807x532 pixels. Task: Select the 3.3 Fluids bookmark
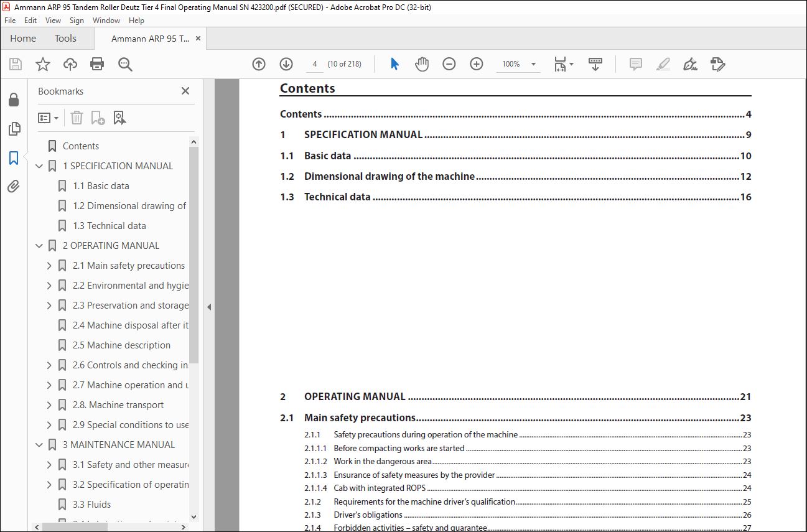pyautogui.click(x=92, y=505)
